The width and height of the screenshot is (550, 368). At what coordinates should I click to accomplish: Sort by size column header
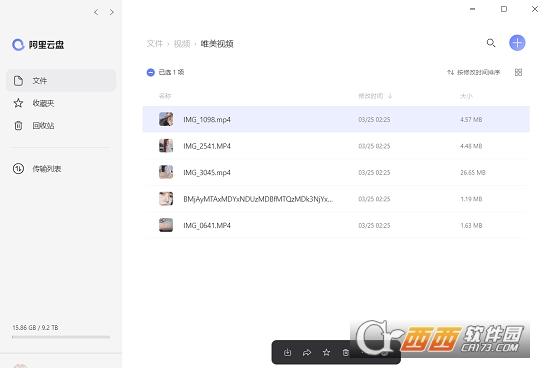pos(466,96)
